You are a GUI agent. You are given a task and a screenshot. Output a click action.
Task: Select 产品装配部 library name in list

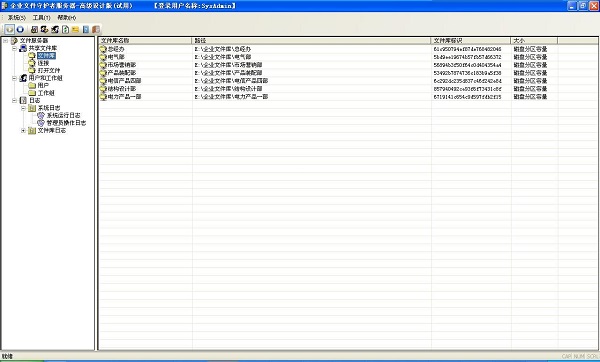point(122,73)
